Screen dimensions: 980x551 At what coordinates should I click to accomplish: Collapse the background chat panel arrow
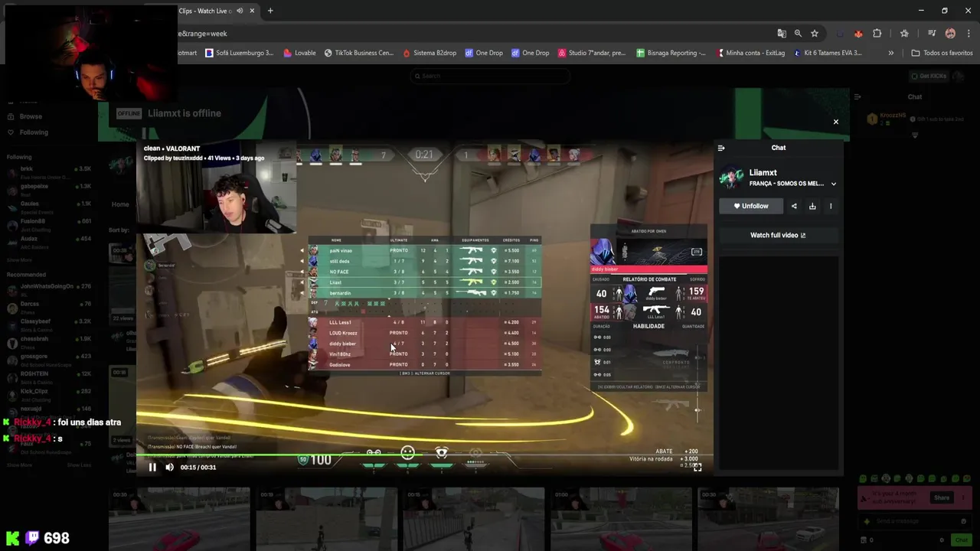[857, 97]
